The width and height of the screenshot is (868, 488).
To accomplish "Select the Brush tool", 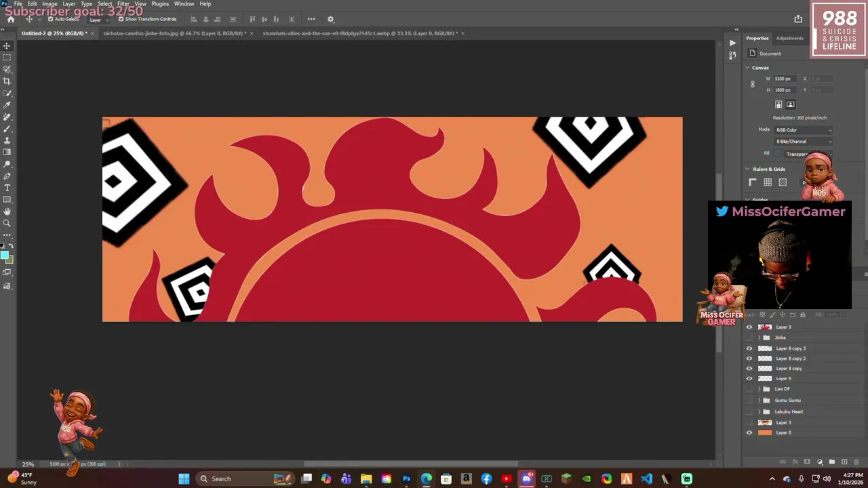I will tap(7, 129).
